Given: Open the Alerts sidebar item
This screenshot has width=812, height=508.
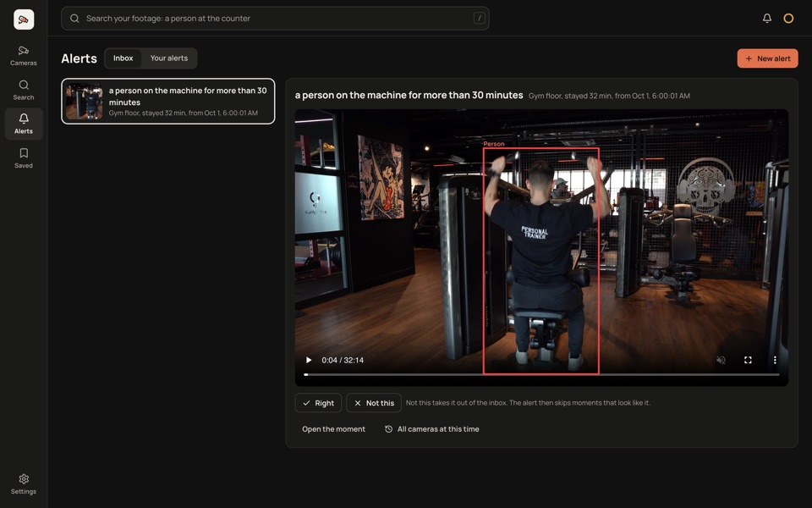Looking at the screenshot, I should [24, 124].
